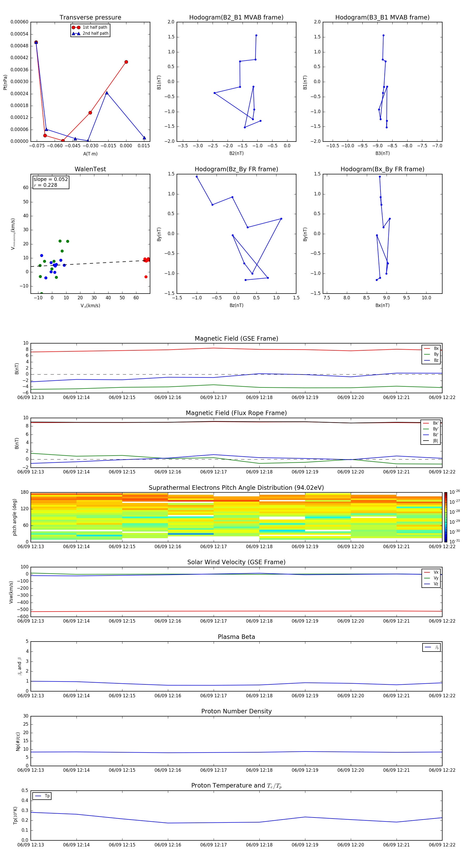Click the "Hodogram(B2_B1 MVAB frame)" title

[236, 18]
